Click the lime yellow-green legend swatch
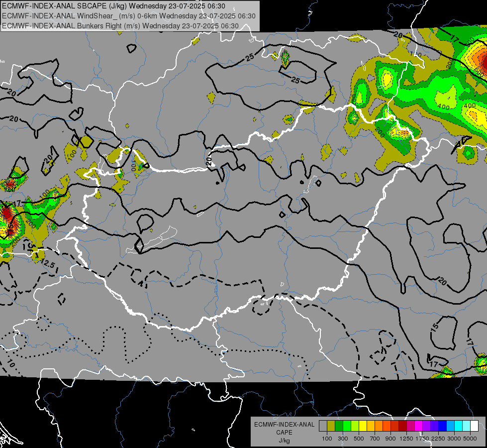 [x=355, y=426]
